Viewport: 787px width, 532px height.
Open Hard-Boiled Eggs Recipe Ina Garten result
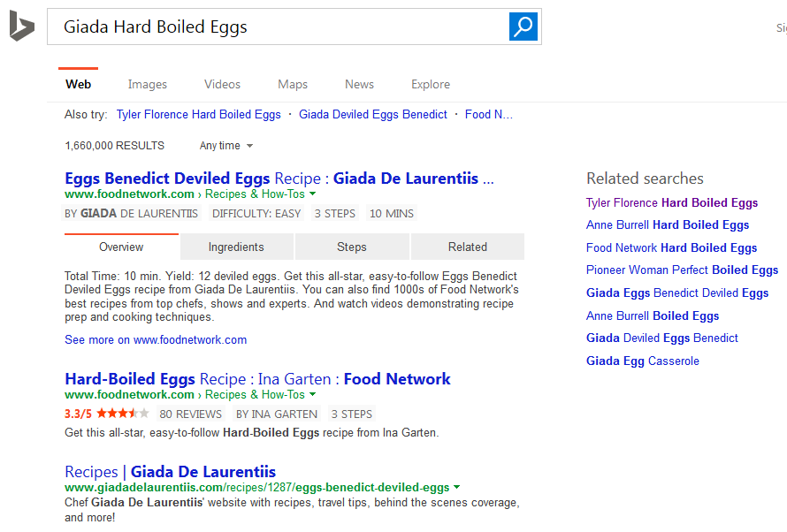(x=257, y=379)
